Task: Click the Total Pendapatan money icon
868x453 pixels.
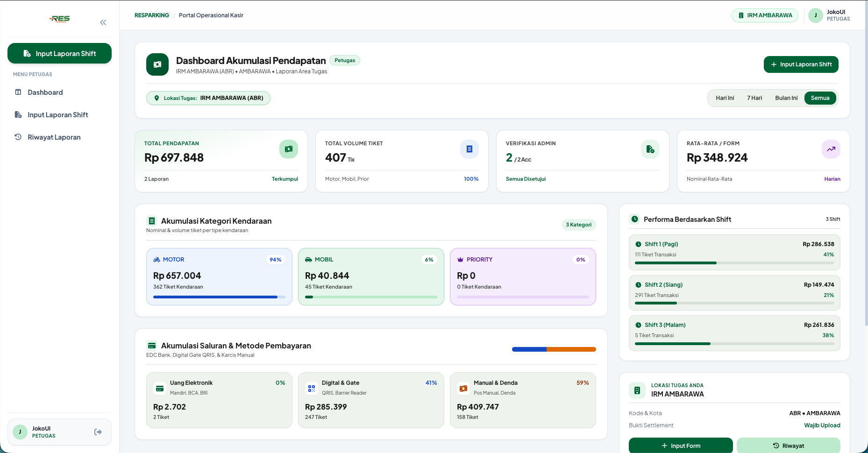Action: [x=289, y=149]
